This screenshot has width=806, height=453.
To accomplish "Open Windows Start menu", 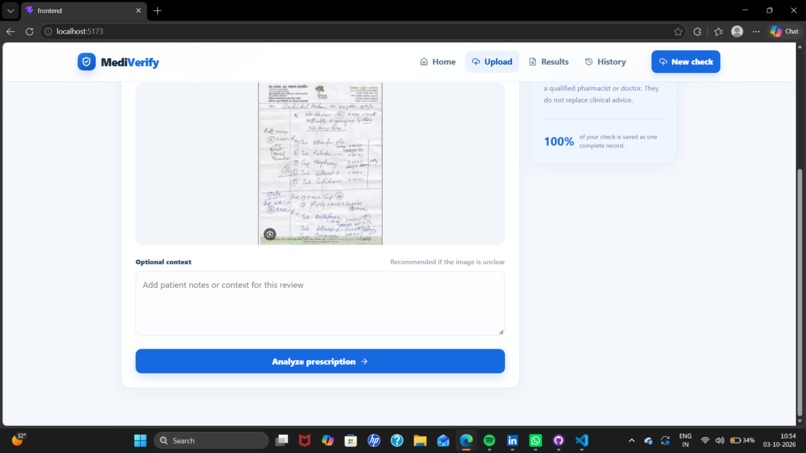I will point(140,441).
